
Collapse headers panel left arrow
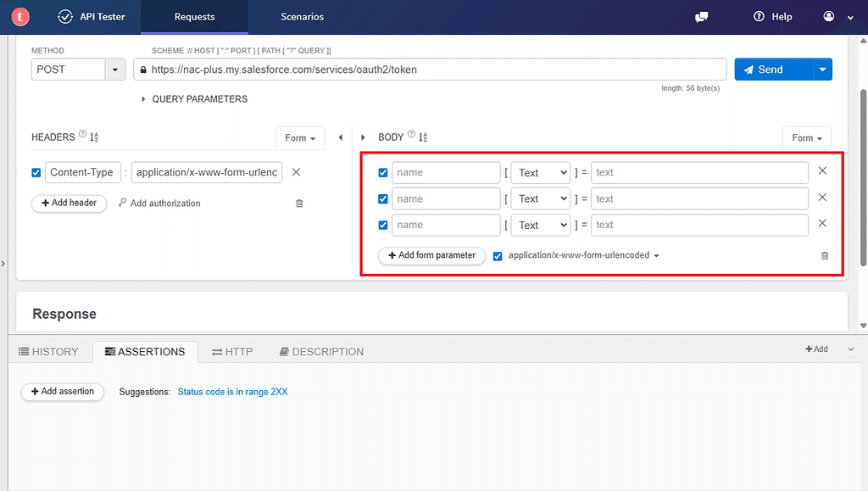click(x=341, y=137)
